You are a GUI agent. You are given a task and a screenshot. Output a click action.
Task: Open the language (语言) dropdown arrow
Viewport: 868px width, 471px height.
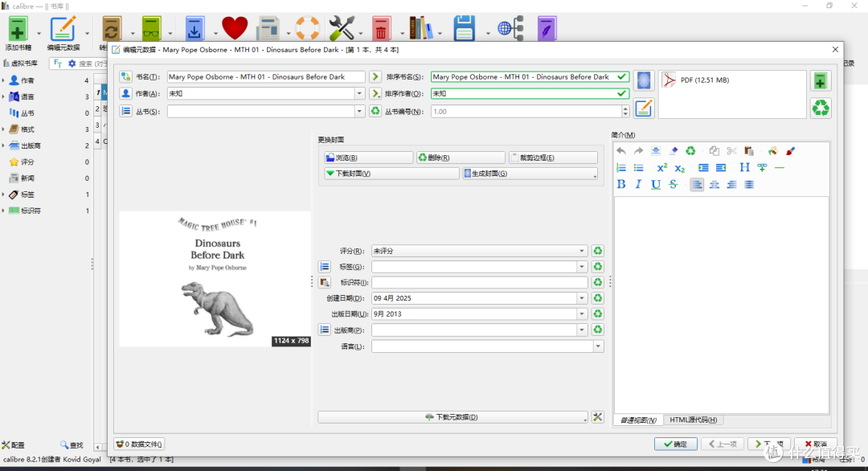598,346
